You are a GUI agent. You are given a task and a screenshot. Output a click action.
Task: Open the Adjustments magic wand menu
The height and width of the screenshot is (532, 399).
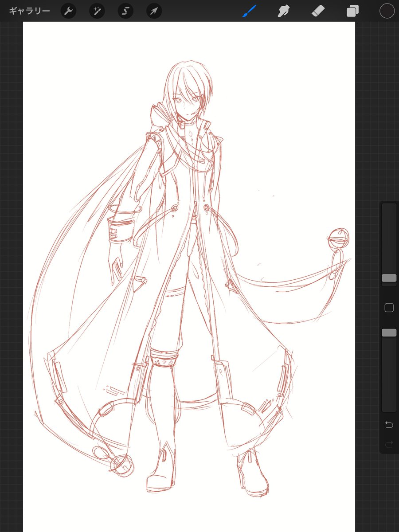click(97, 11)
